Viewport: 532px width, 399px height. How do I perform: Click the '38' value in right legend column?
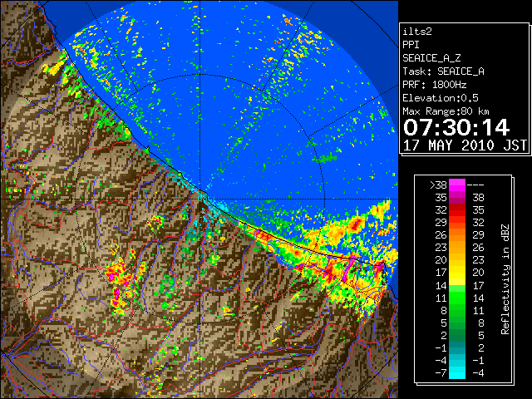pos(478,198)
